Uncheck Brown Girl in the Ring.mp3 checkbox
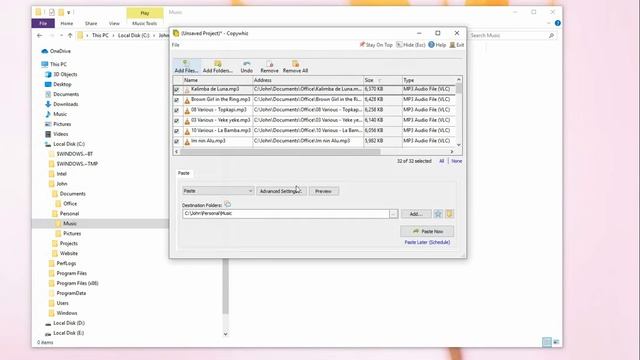 (x=177, y=100)
